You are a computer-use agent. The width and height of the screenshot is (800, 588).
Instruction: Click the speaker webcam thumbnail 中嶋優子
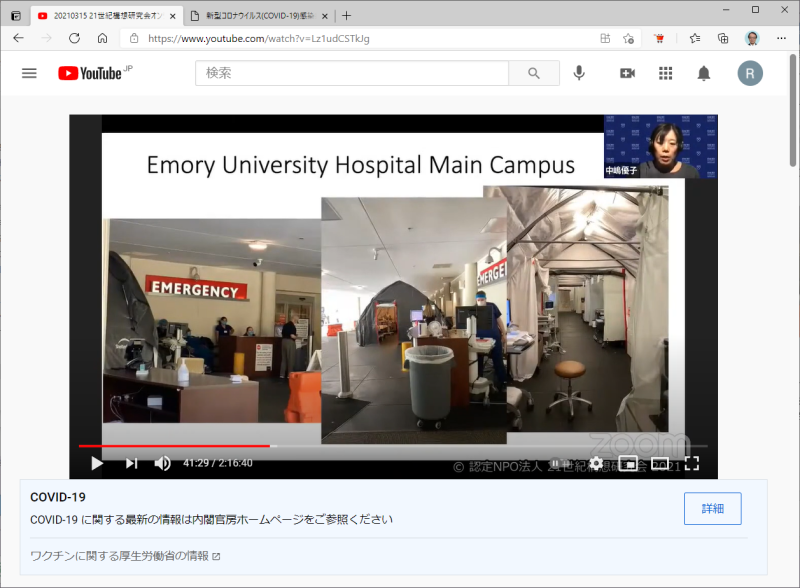click(x=661, y=146)
